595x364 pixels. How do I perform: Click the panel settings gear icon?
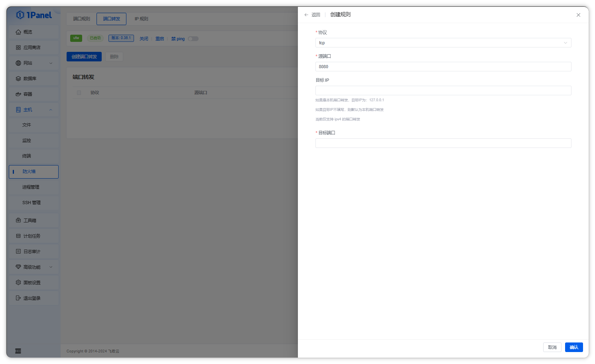(x=18, y=282)
